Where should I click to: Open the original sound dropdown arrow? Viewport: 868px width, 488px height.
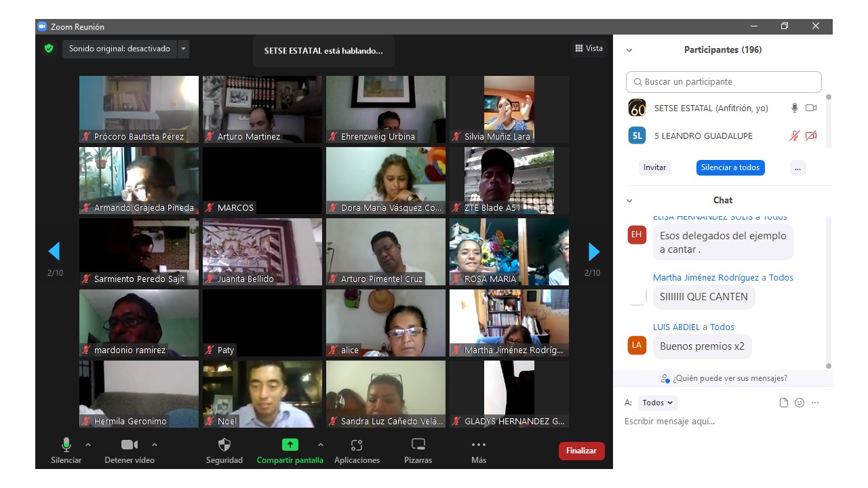[183, 49]
